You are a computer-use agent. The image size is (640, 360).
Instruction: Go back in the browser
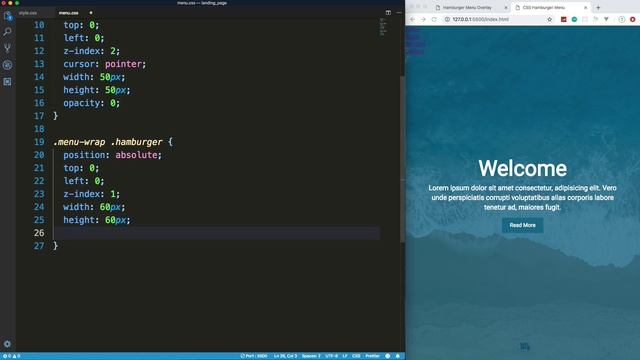[x=412, y=19]
